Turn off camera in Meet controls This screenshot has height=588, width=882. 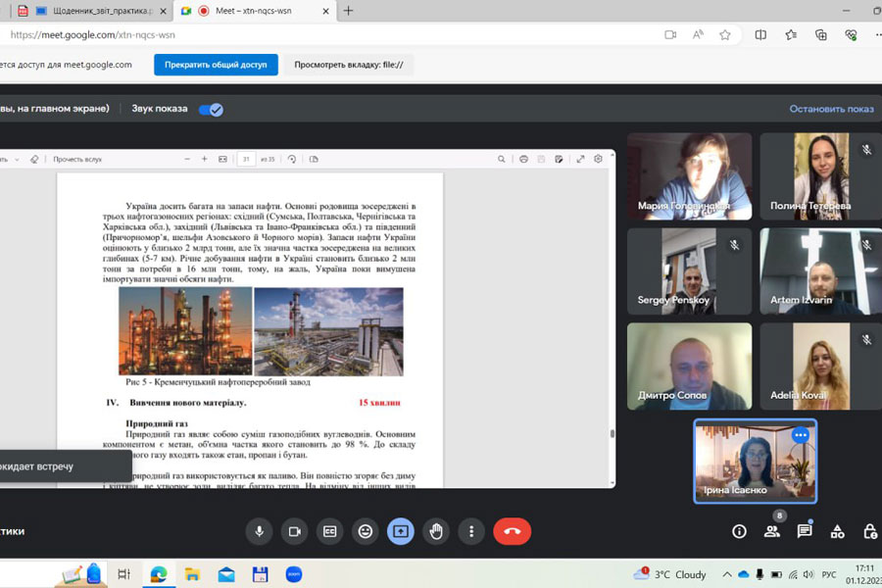click(294, 531)
